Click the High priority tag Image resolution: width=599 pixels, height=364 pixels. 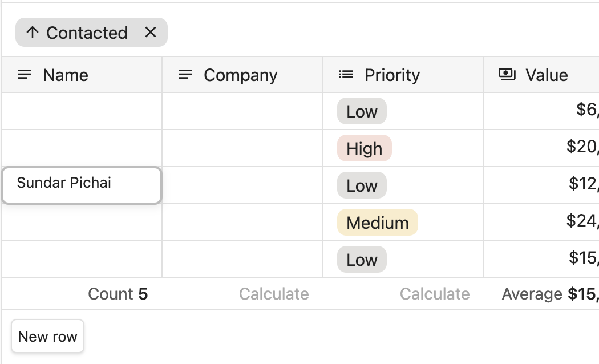click(365, 148)
